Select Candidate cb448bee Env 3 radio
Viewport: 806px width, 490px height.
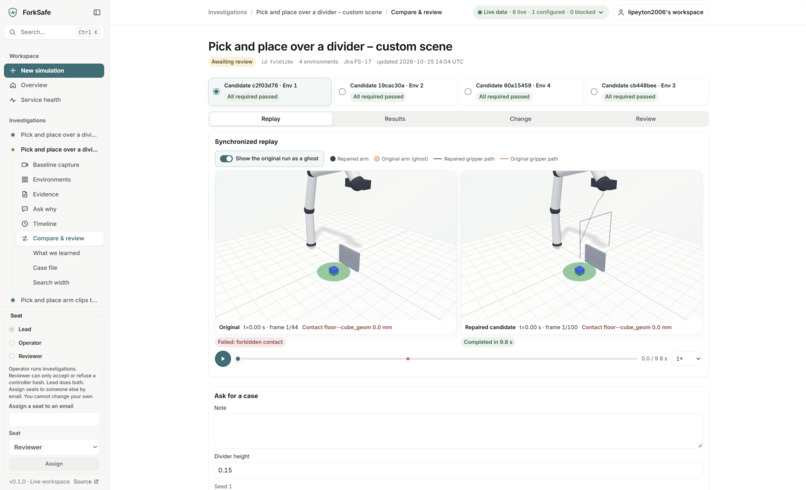(x=594, y=92)
